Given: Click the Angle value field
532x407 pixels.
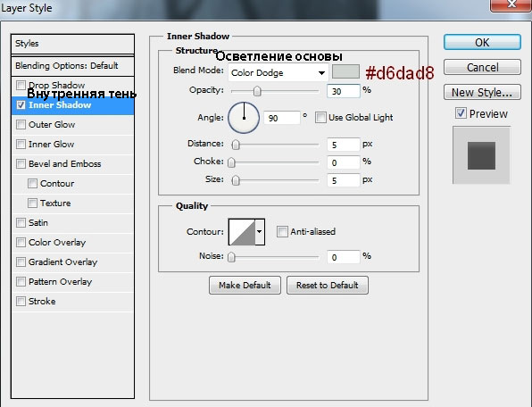Looking at the screenshot, I should 282,118.
